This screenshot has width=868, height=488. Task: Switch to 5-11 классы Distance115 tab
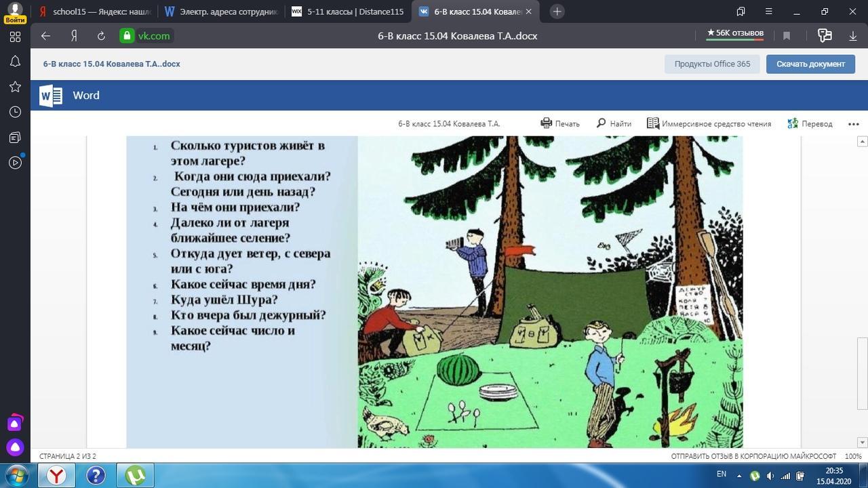click(347, 12)
